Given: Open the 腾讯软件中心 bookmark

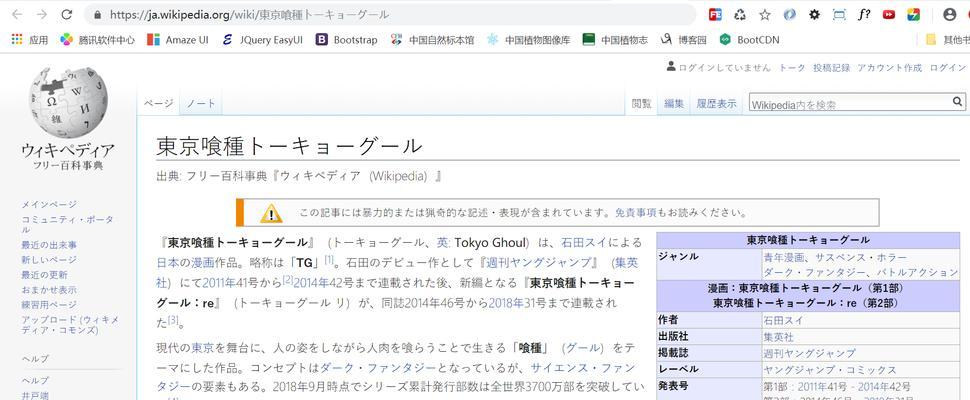Looking at the screenshot, I should click(97, 40).
